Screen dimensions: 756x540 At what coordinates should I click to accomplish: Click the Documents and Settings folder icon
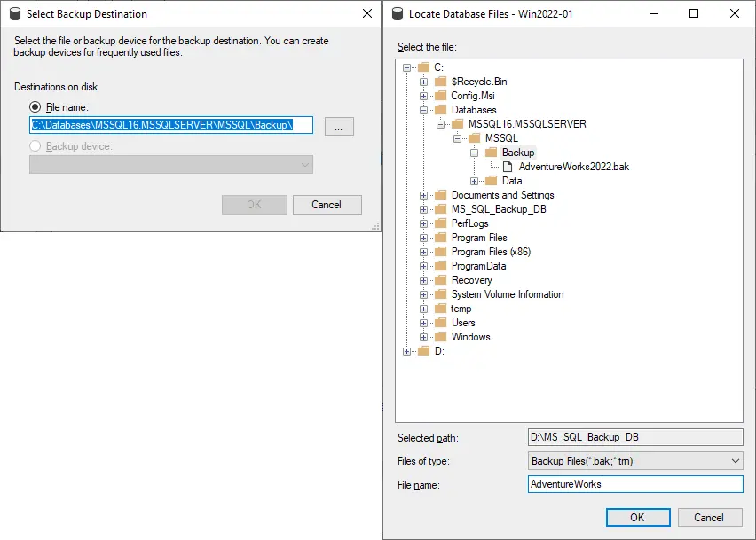441,195
